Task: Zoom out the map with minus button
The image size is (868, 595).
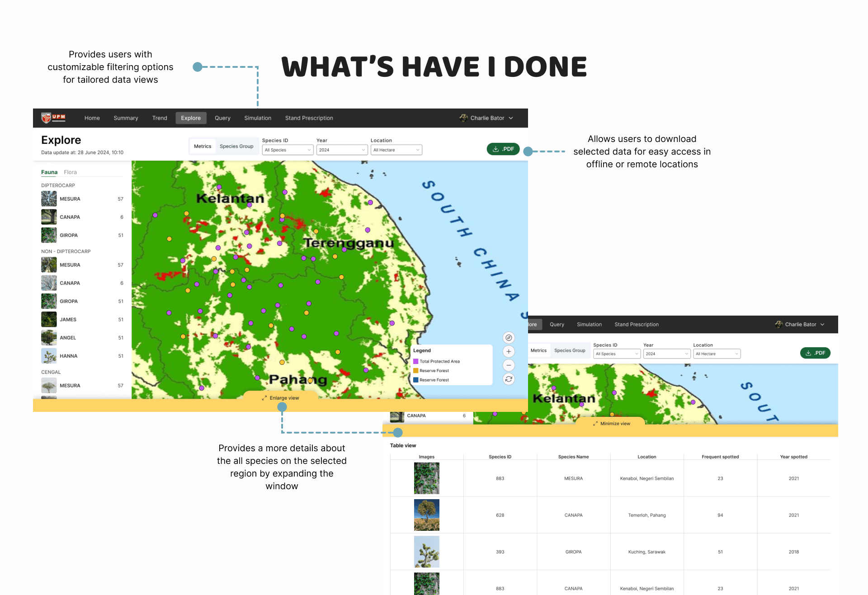Action: [509, 365]
